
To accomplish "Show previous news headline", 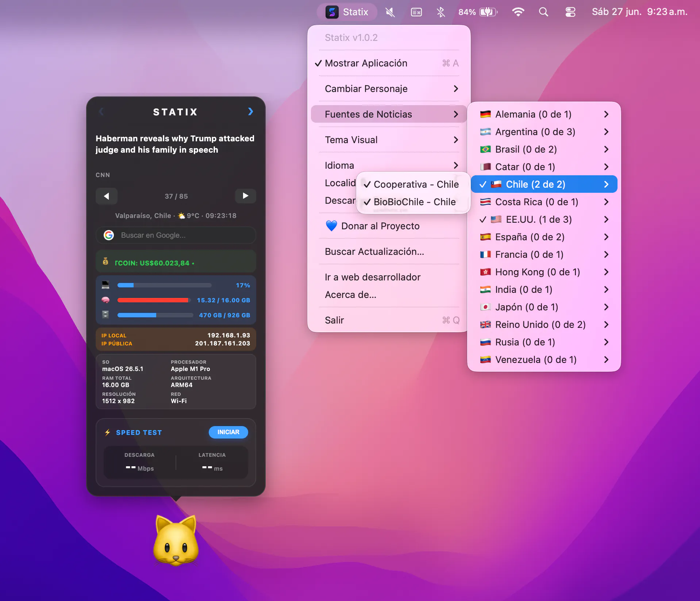I will coord(107,196).
